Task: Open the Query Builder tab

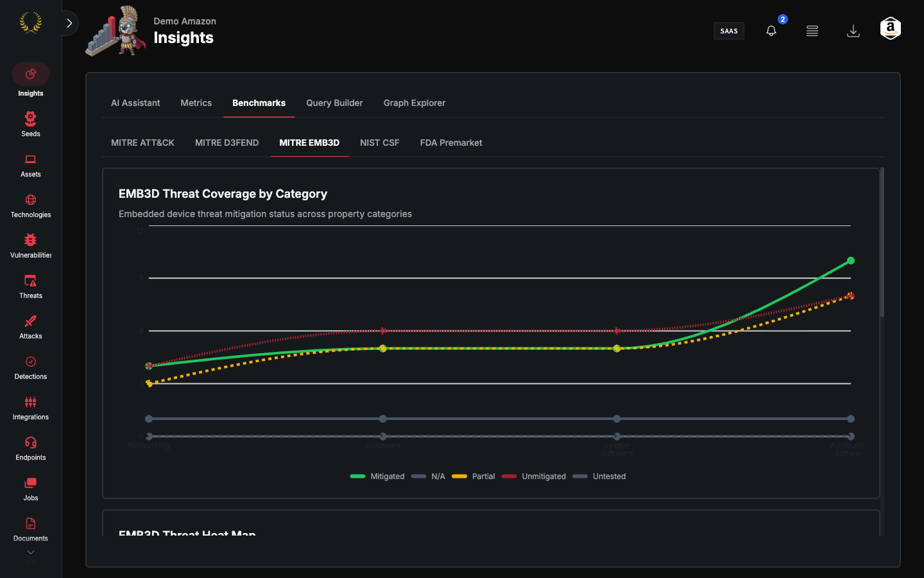Action: [x=334, y=103]
